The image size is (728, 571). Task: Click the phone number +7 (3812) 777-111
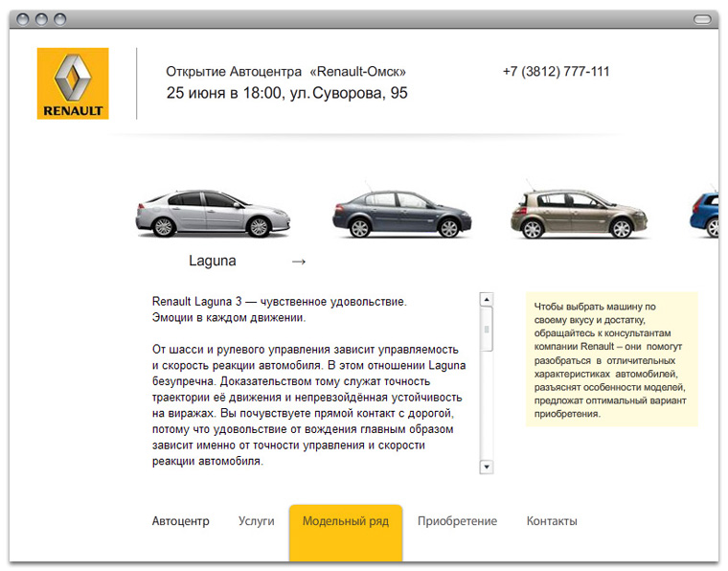pyautogui.click(x=556, y=72)
